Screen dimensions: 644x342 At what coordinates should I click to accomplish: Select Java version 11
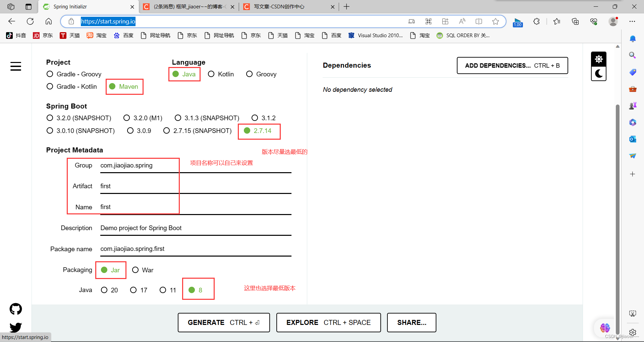[x=168, y=290]
